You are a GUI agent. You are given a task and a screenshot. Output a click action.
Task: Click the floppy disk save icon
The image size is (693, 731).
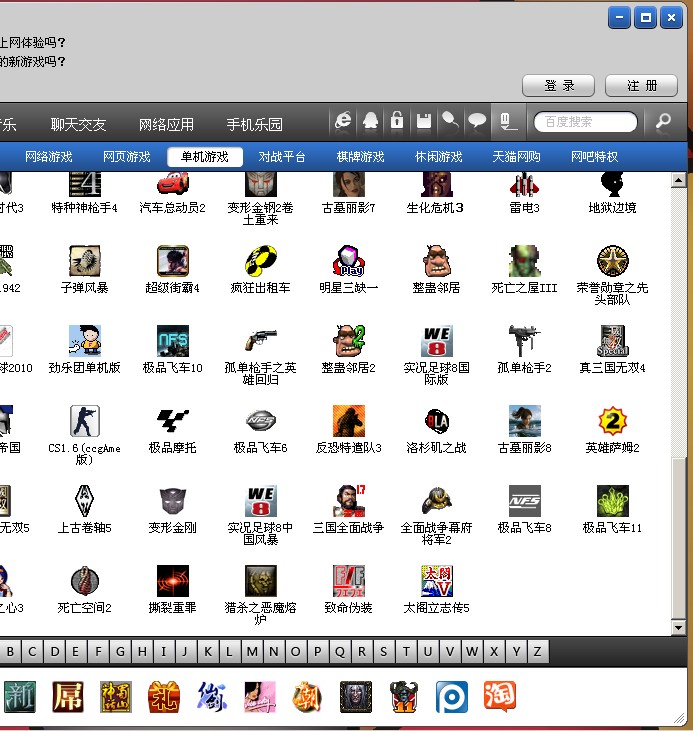coord(424,122)
